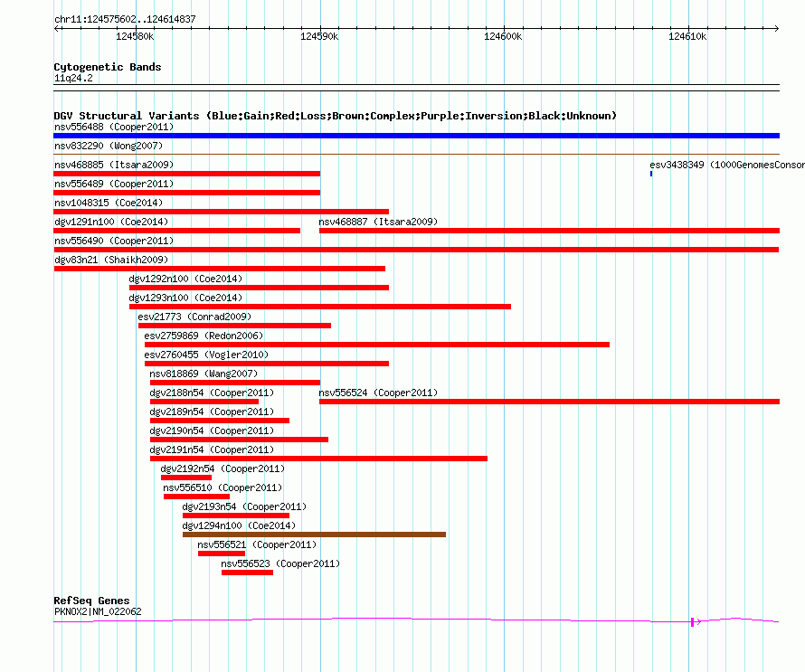Image resolution: width=805 pixels, height=672 pixels.
Task: Select nsv556489 (Cooper2011) label
Action: coord(114,184)
